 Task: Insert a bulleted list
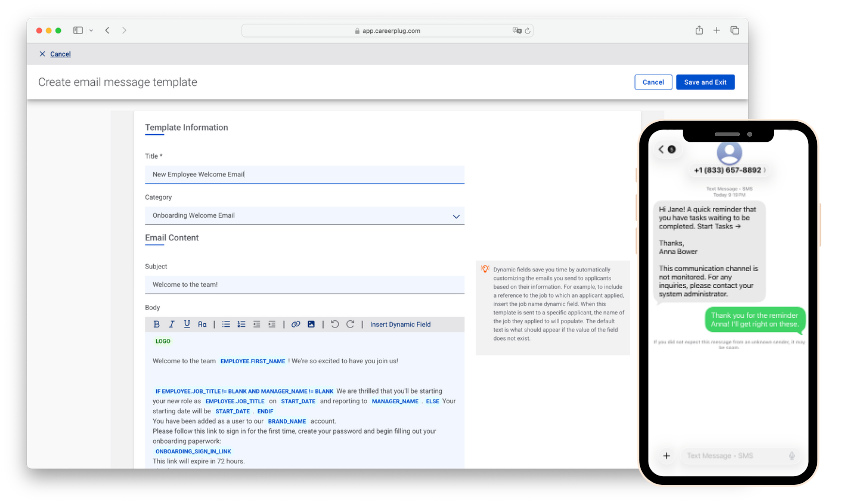point(226,324)
